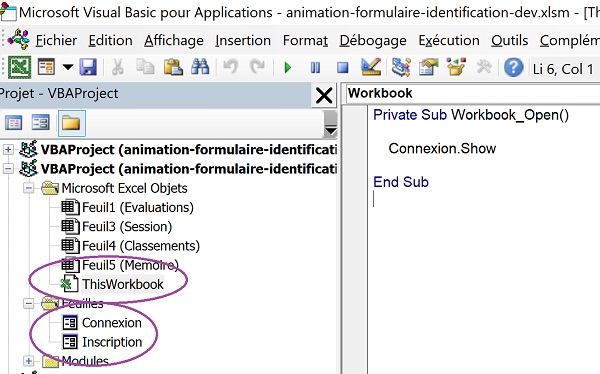Viewport: 600px width, 374px height.
Task: Click the Toolbox hammer and wrench icon
Action: [x=484, y=67]
